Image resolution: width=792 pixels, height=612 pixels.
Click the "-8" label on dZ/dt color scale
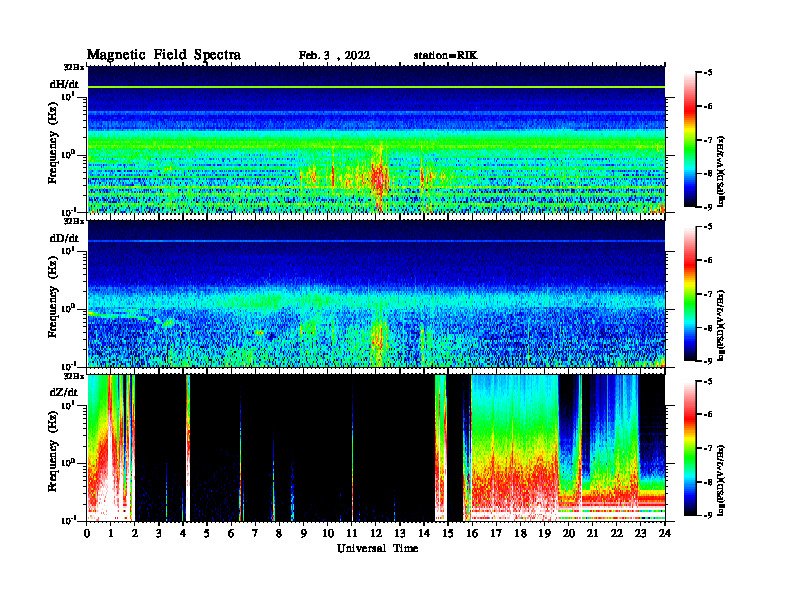(708, 482)
